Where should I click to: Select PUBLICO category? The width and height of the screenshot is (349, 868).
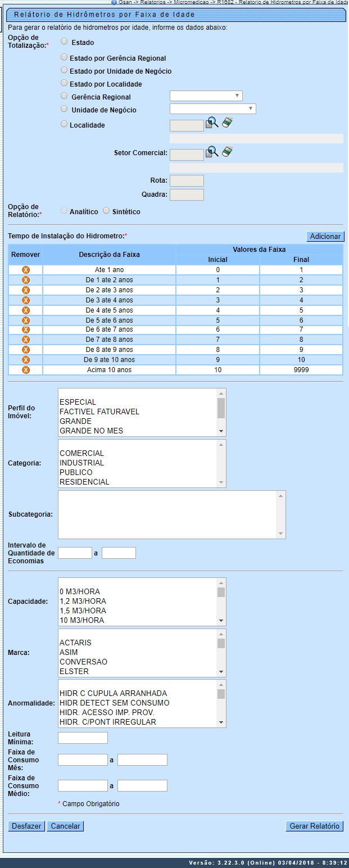click(x=138, y=472)
